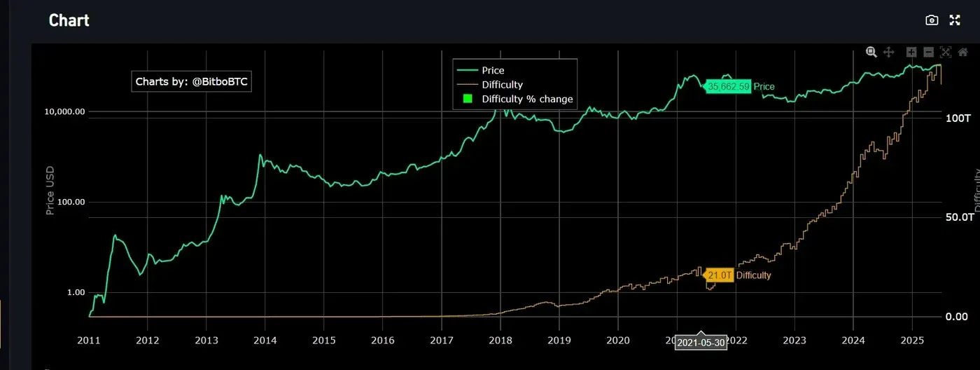Click the green Difficulty % change swatch
The width and height of the screenshot is (980, 370).
pyautogui.click(x=468, y=99)
